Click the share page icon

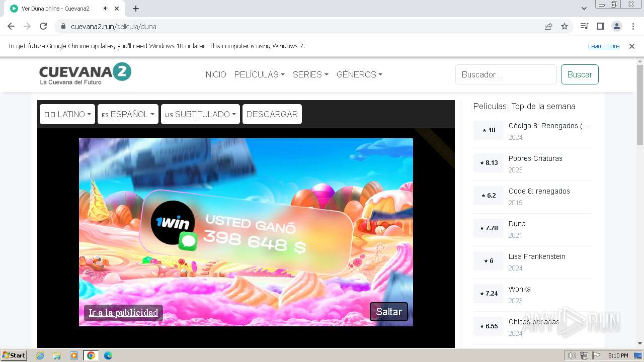pos(548,27)
